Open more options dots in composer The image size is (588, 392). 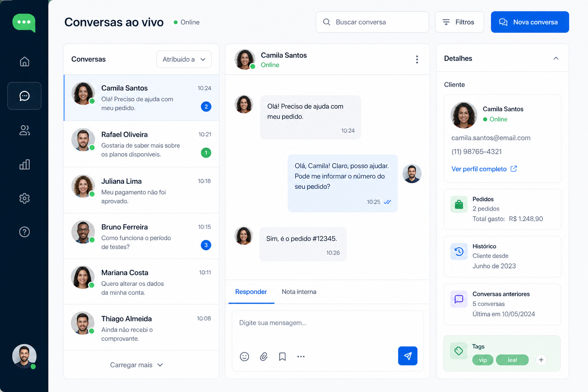tap(301, 357)
